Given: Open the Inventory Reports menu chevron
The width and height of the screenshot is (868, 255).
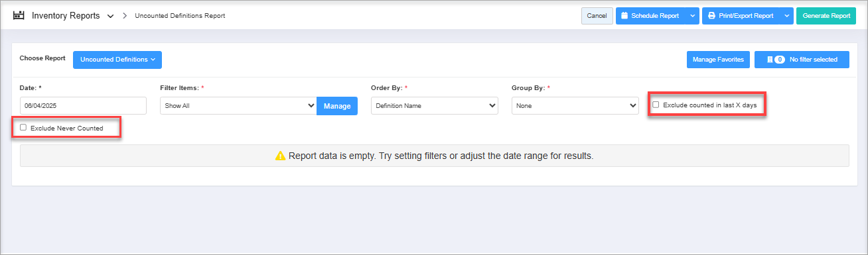Looking at the screenshot, I should (x=110, y=16).
